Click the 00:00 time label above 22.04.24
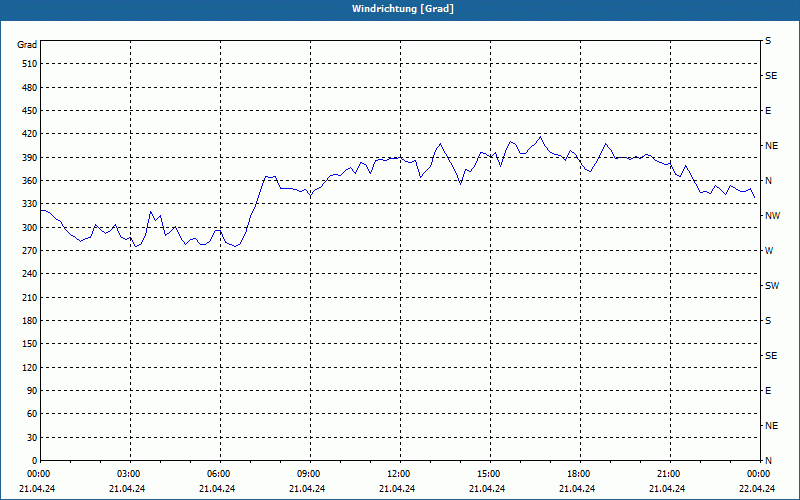This screenshot has width=800, height=500. (x=757, y=474)
